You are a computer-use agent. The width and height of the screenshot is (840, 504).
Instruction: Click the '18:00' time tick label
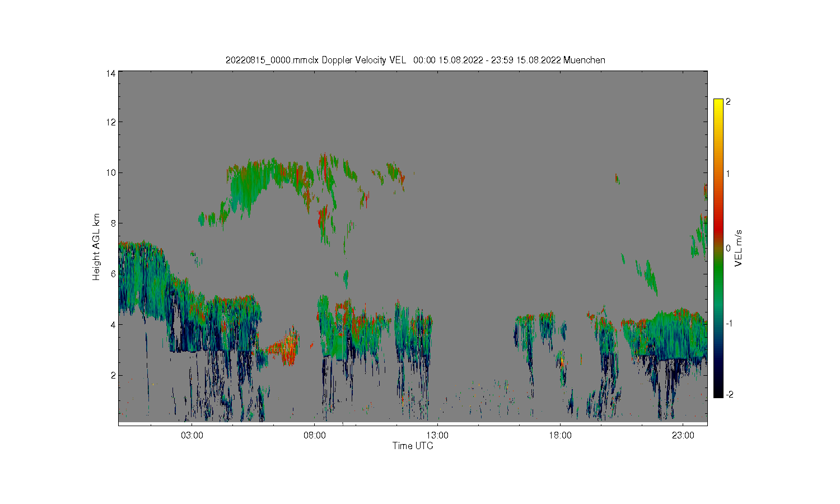click(x=561, y=436)
